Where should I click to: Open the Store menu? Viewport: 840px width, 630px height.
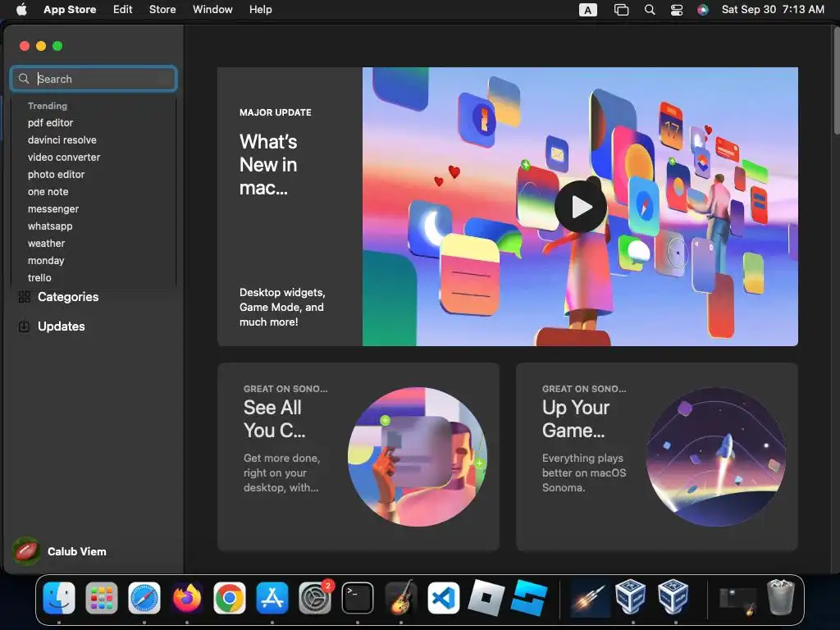tap(162, 9)
